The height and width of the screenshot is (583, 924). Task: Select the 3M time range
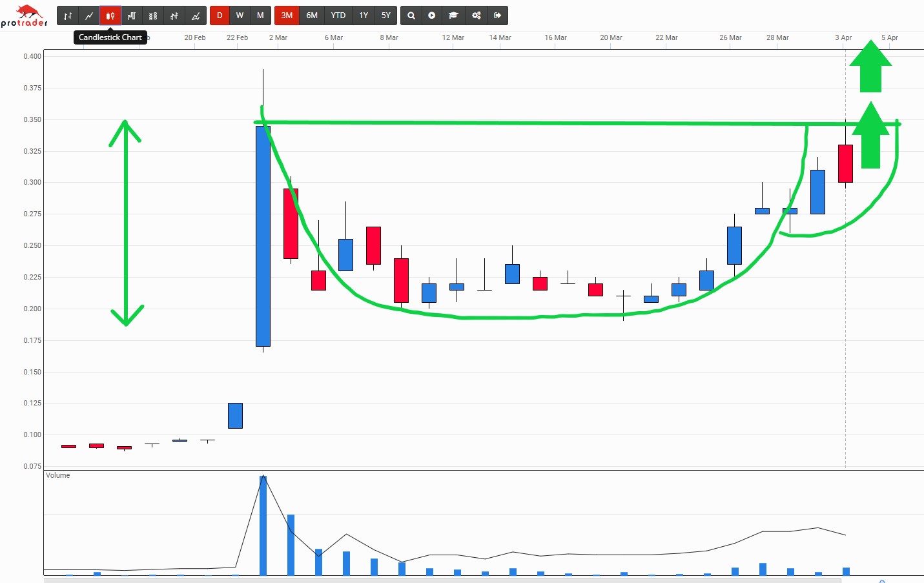coord(287,15)
